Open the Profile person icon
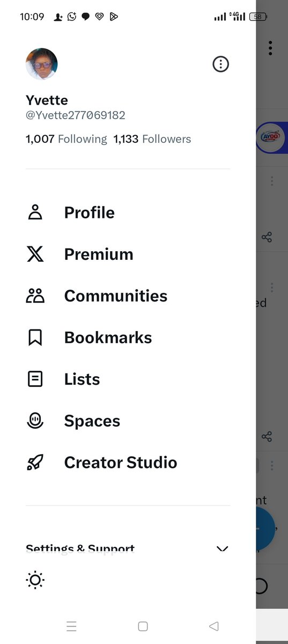 [35, 213]
